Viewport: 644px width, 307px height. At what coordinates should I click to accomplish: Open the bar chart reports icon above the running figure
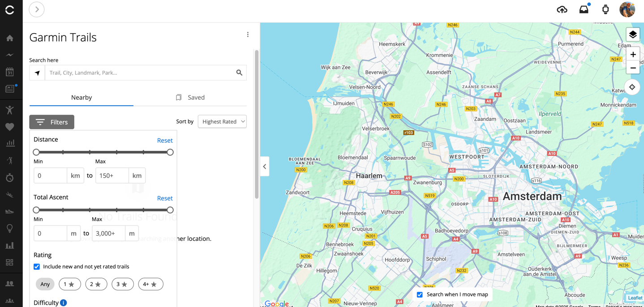(x=10, y=144)
